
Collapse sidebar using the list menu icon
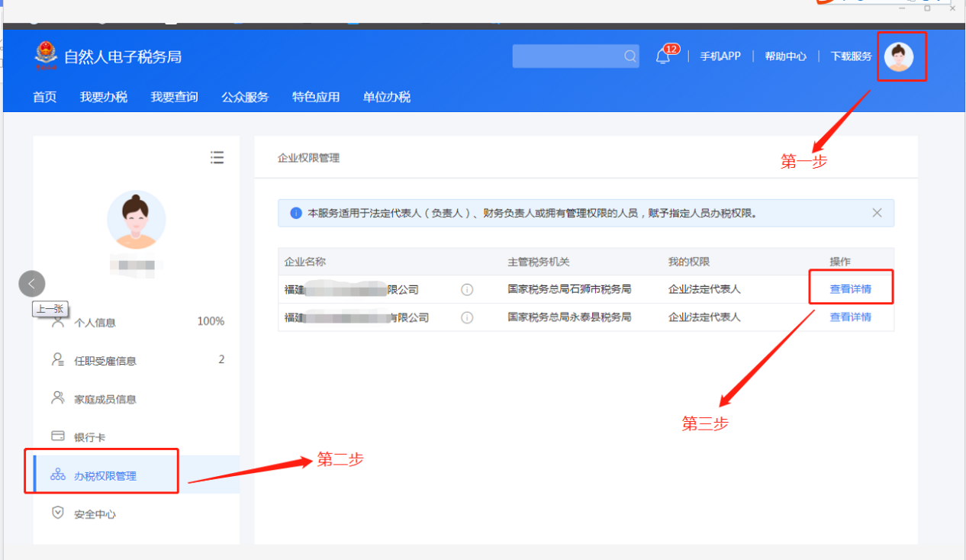click(217, 157)
